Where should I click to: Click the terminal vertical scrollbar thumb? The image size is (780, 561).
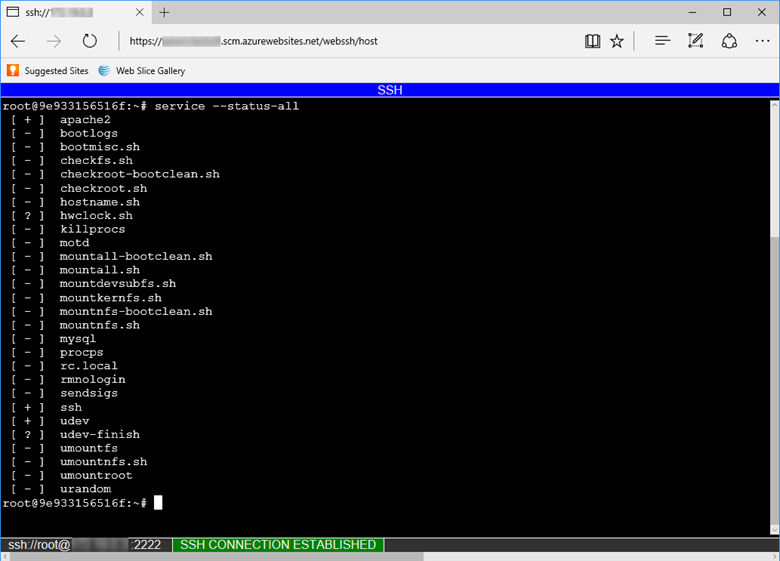coord(775,169)
